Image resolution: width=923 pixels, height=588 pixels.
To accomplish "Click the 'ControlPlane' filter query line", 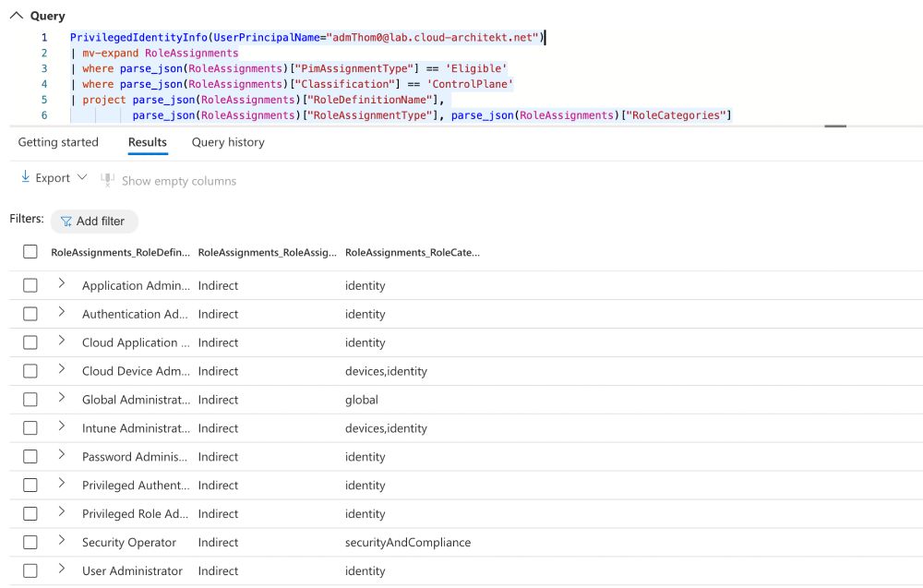I will pos(292,84).
